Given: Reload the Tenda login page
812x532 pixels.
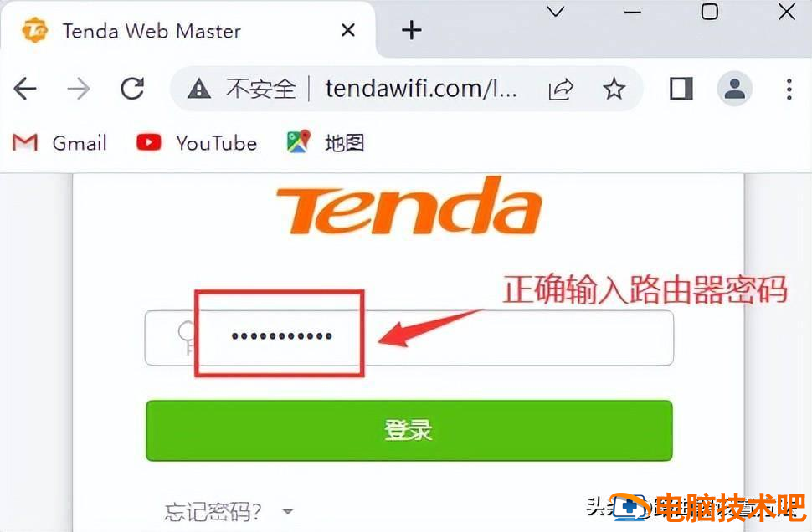Looking at the screenshot, I should pos(132,89).
